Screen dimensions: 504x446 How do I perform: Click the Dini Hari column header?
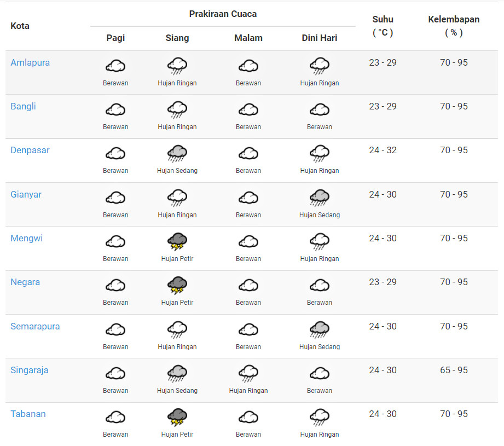coord(320,38)
